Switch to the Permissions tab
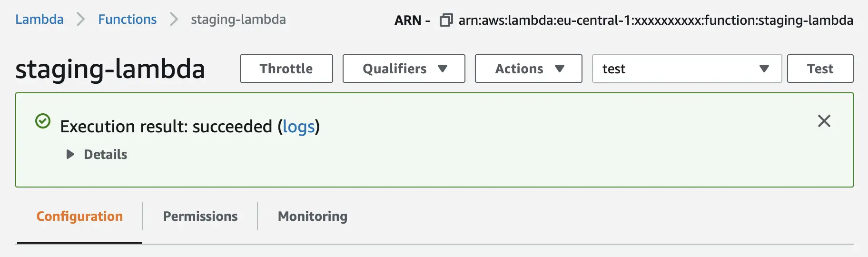The image size is (868, 257). [200, 216]
